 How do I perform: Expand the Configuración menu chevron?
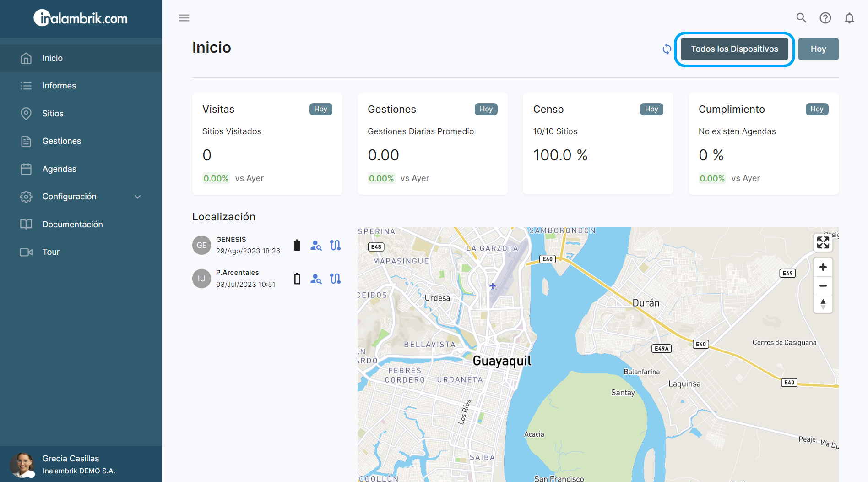pos(137,197)
